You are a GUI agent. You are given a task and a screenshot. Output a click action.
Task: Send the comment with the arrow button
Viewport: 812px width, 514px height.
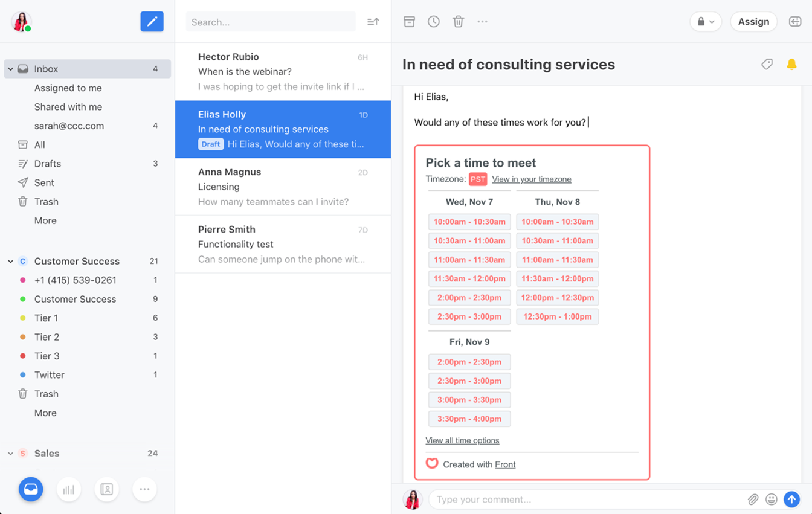coord(792,500)
